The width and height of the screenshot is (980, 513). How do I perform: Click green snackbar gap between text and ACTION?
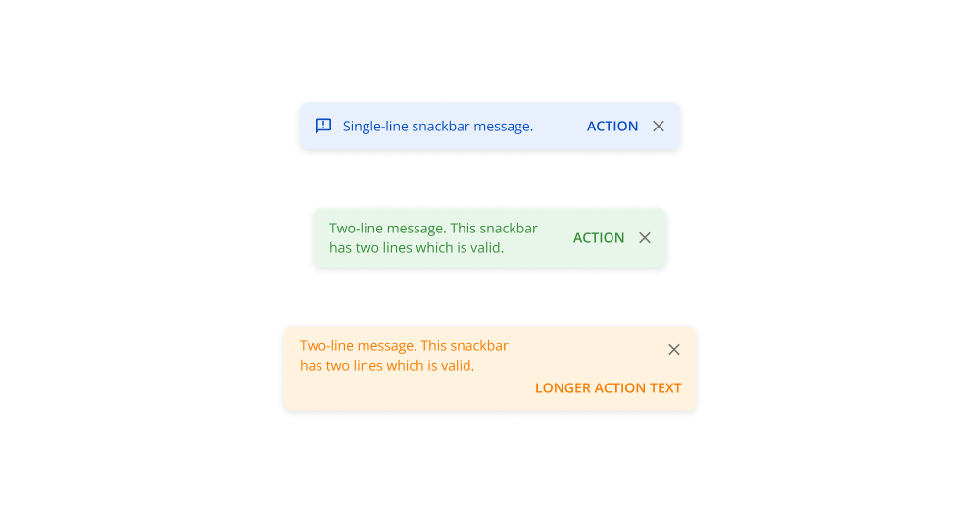click(556, 237)
